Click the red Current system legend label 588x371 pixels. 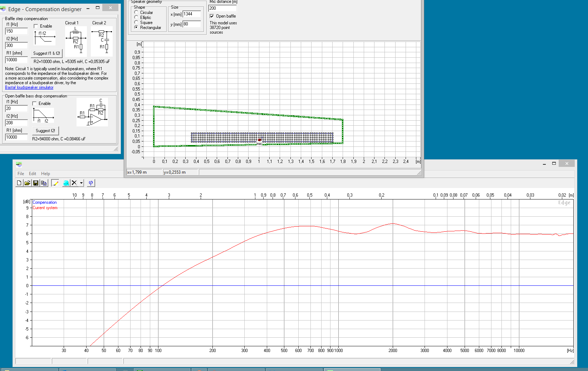pos(45,208)
